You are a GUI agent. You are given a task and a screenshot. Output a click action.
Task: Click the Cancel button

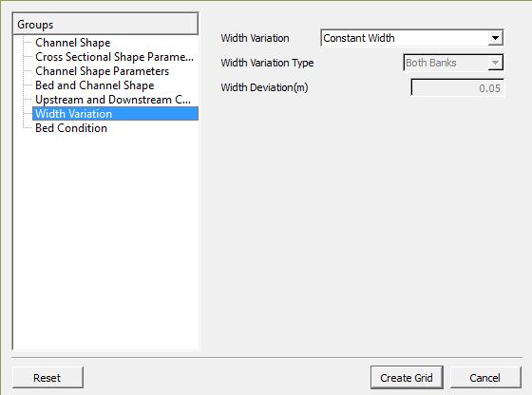click(485, 377)
